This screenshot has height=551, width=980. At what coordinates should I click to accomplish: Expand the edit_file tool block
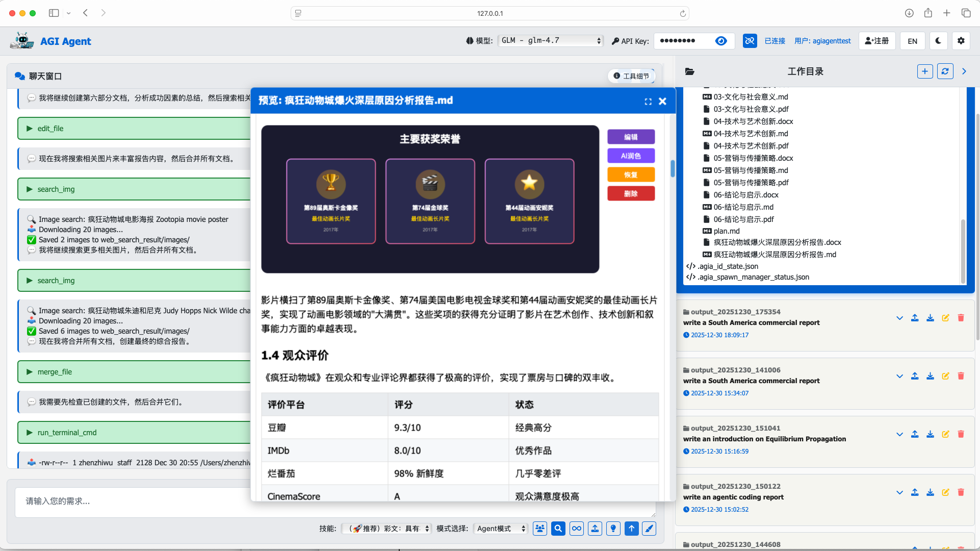pos(135,129)
